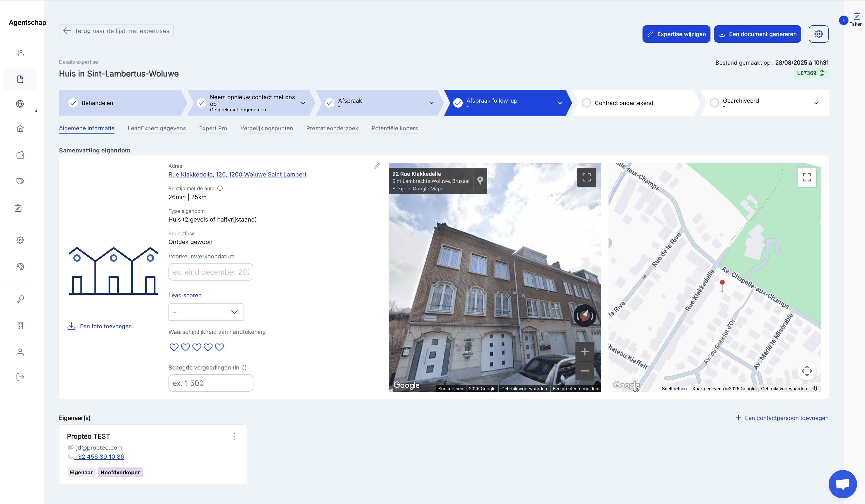Open the Lead scoren dropdown
This screenshot has width=865, height=504.
pos(206,312)
